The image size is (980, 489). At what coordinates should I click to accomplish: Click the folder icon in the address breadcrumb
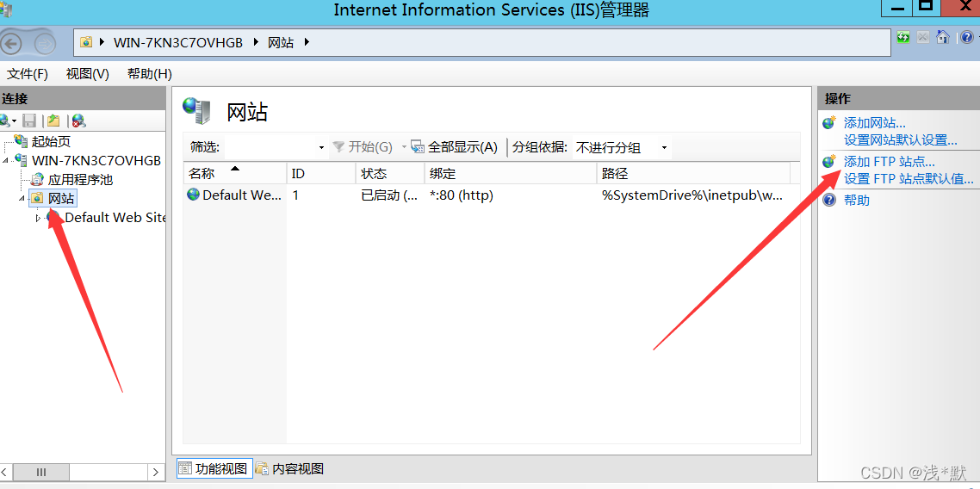86,42
